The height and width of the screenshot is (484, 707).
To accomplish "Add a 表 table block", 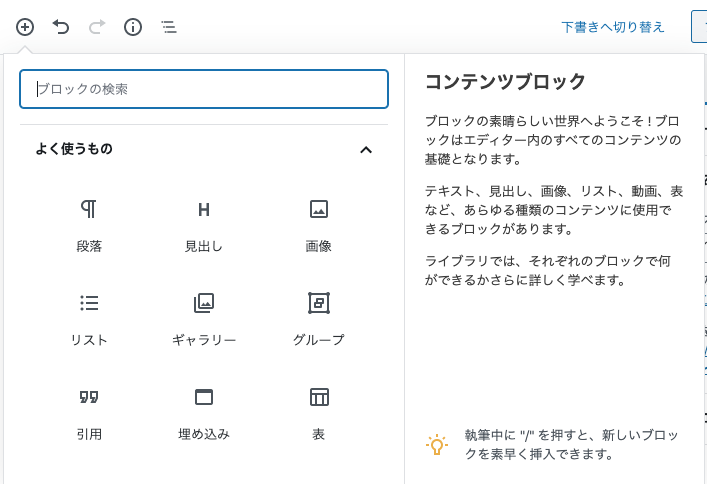I will 319,413.
